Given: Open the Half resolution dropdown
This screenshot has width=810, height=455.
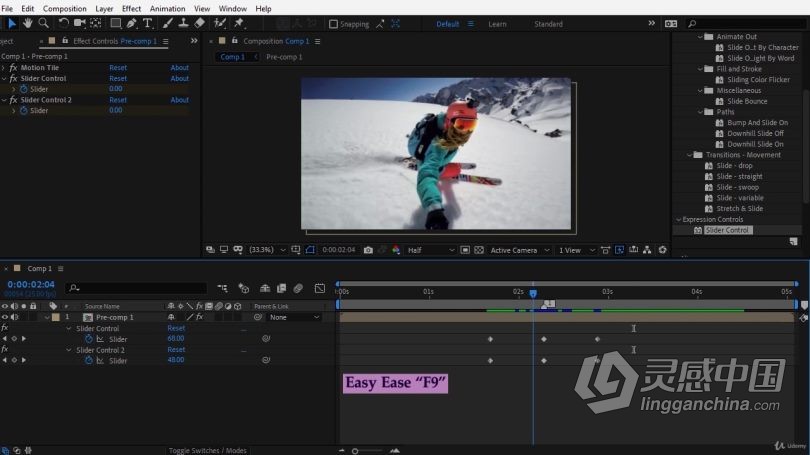Looking at the screenshot, I should (x=430, y=250).
